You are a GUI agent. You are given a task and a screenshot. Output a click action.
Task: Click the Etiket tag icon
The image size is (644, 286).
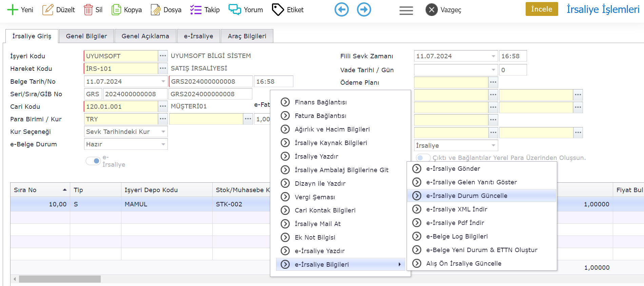[278, 9]
